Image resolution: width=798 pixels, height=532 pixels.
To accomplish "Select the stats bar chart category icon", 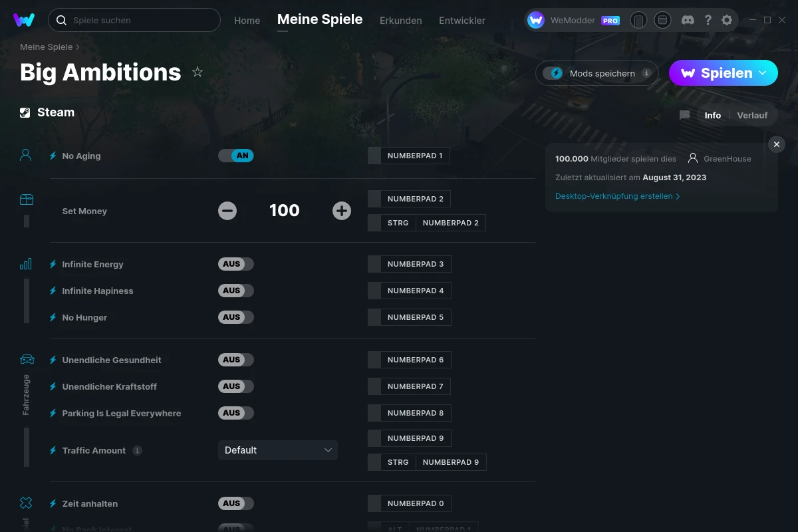I will click(x=26, y=264).
